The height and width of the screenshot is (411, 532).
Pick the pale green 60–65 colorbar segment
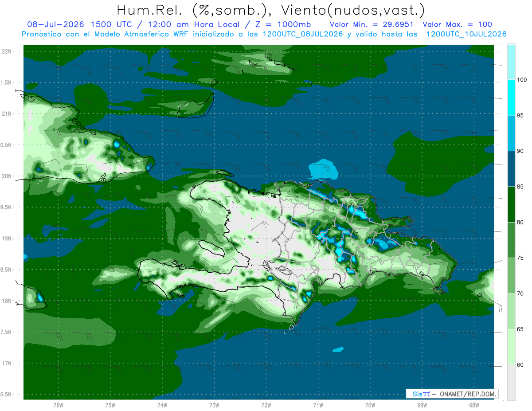tap(511, 347)
